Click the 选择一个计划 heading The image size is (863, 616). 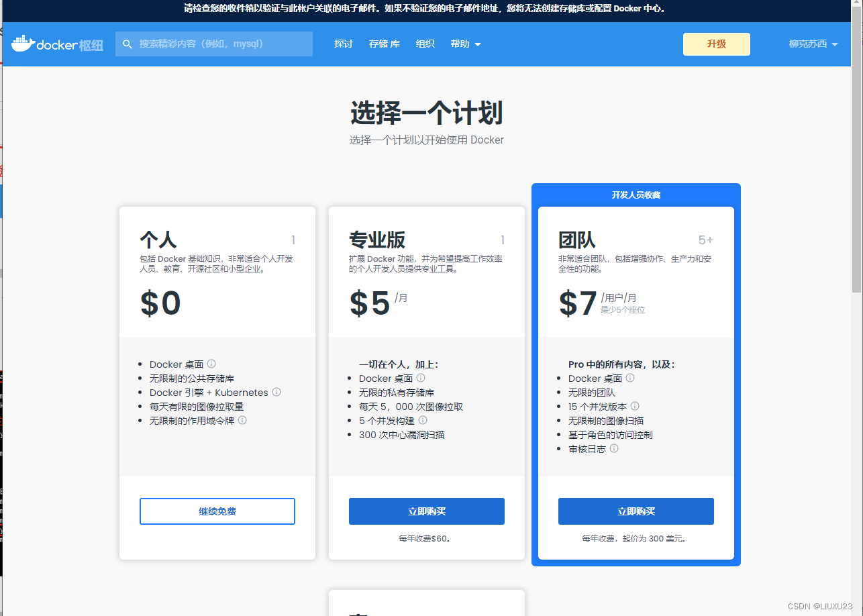click(426, 114)
